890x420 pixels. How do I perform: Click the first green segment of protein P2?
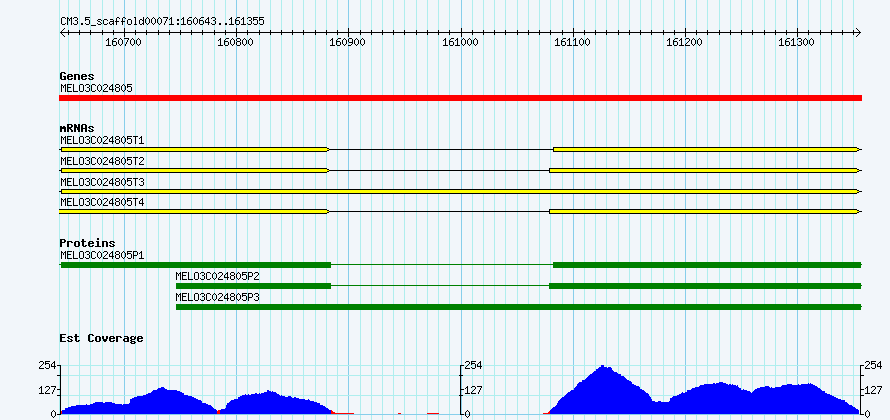coord(253,286)
